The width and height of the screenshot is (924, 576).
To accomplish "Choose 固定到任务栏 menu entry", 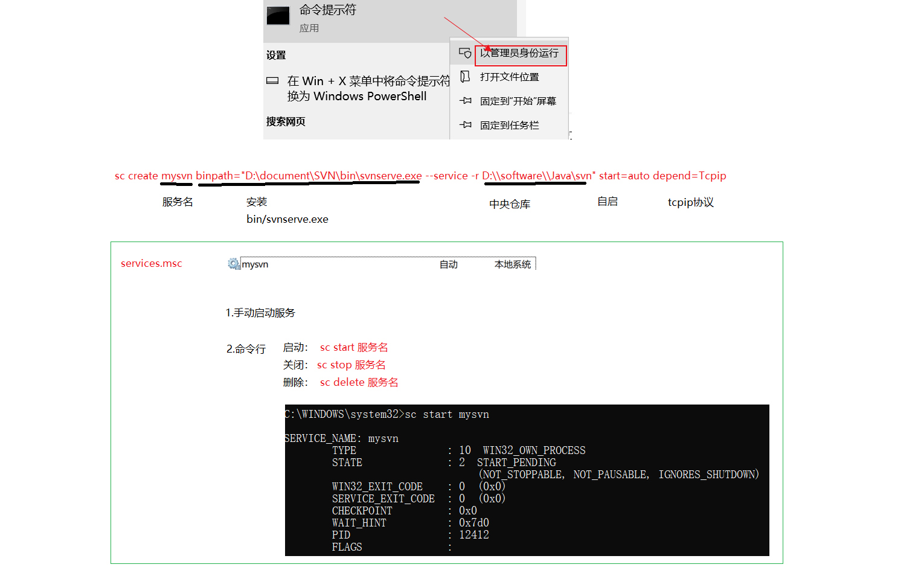I will (x=509, y=125).
